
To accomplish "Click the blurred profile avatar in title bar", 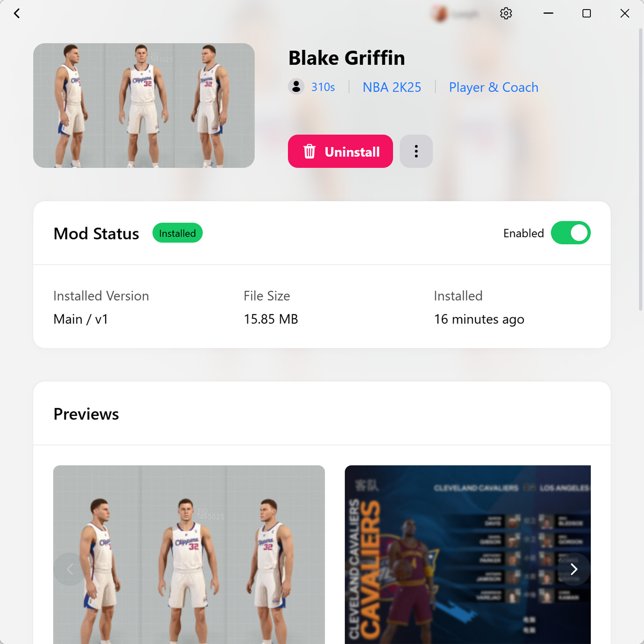I will [440, 14].
